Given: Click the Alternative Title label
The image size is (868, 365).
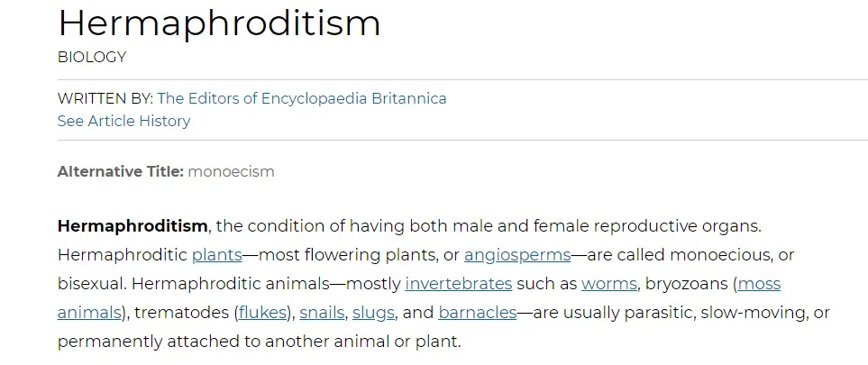Looking at the screenshot, I should pyautogui.click(x=120, y=171).
